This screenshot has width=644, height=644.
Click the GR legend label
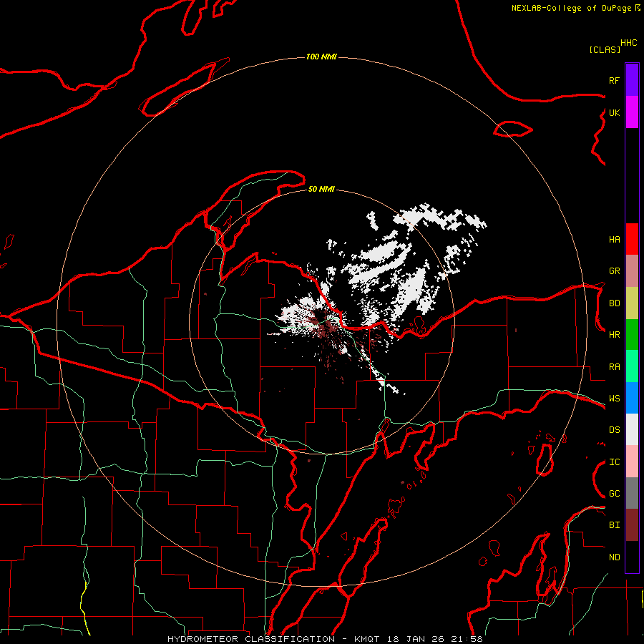point(614,271)
